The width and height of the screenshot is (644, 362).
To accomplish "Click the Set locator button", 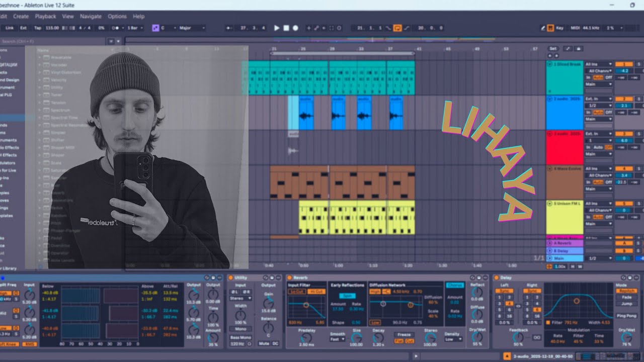I will point(553,49).
